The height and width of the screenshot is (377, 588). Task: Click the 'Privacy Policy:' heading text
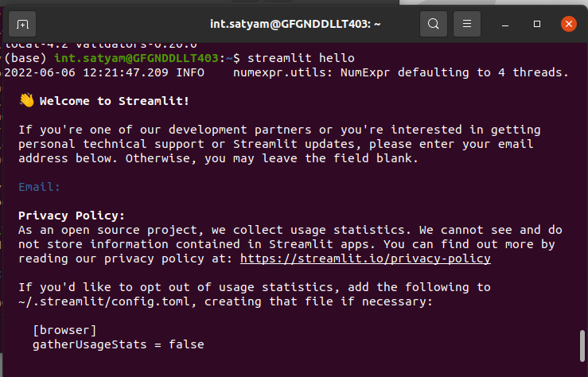[72, 216]
